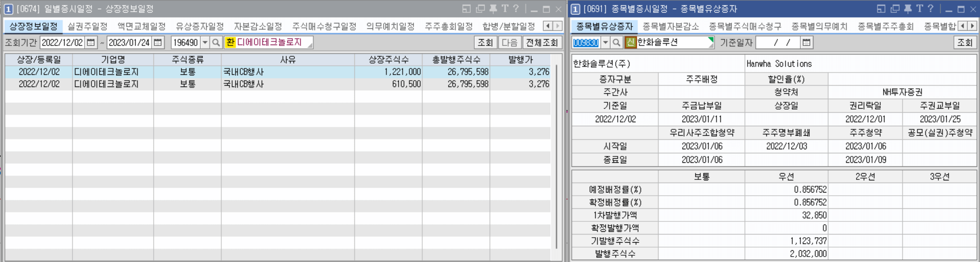Image resolution: width=980 pixels, height=262 pixels.
Task: Click screen number 1 icon in 0674 window
Action: 8,9
